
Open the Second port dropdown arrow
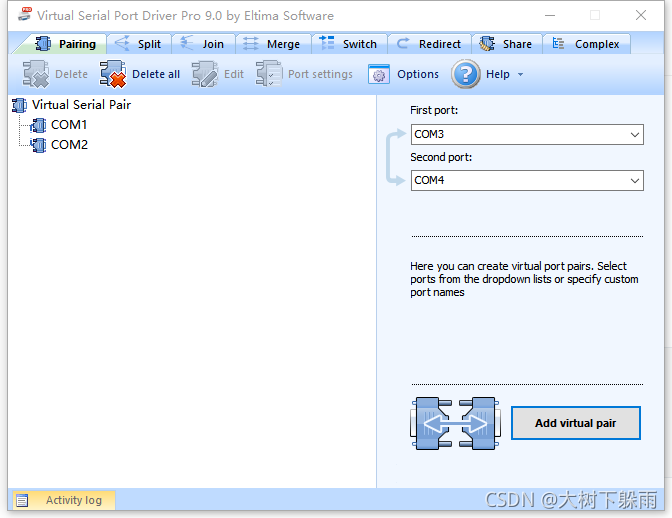pyautogui.click(x=635, y=180)
